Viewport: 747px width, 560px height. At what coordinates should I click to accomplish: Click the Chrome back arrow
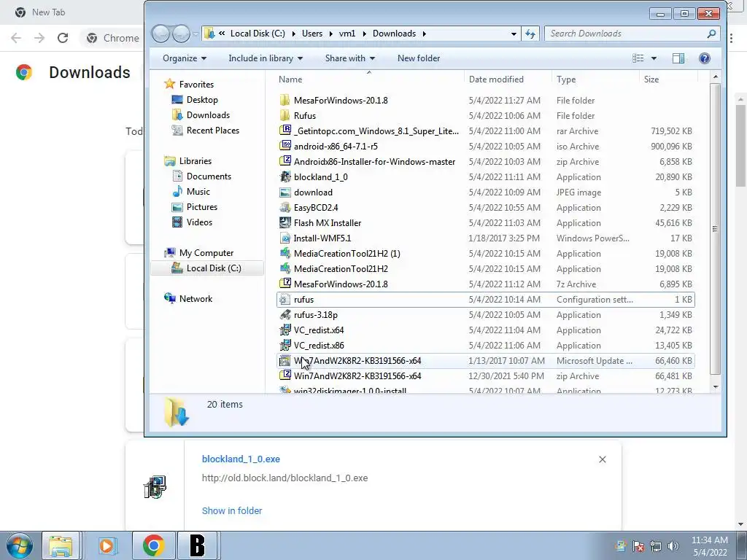(16, 38)
